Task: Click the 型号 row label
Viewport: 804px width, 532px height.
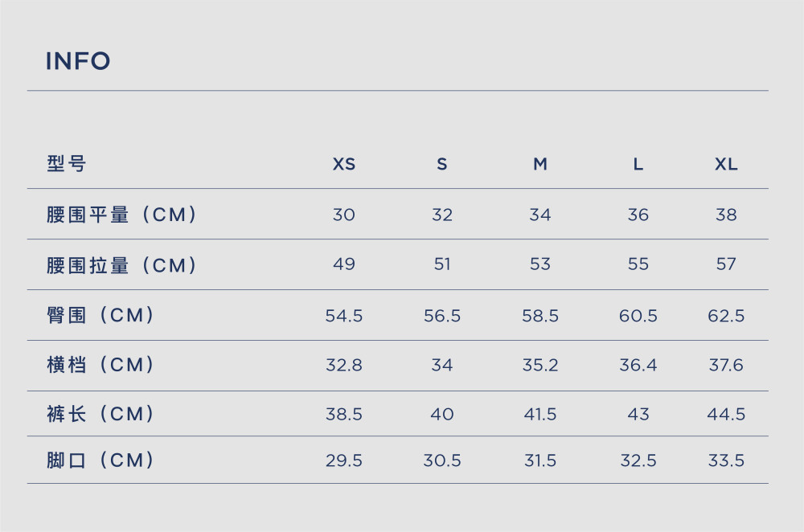Action: 66,164
